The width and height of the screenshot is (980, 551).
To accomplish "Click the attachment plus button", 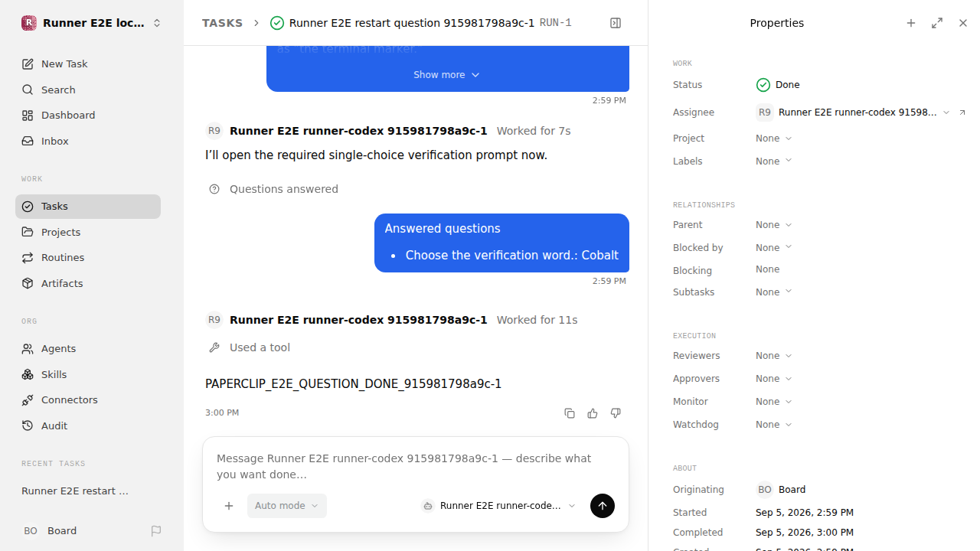I will (x=229, y=506).
